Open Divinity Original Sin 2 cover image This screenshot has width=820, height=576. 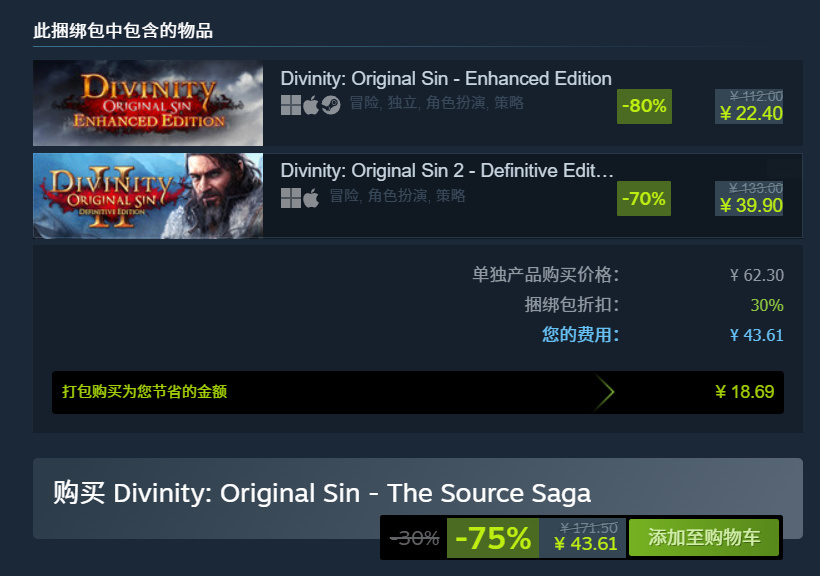click(148, 196)
